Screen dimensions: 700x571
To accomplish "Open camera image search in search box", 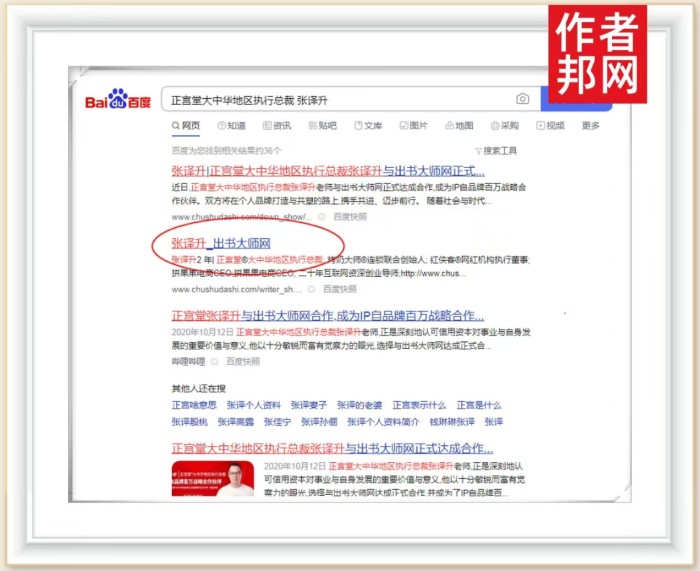I will click(x=522, y=99).
